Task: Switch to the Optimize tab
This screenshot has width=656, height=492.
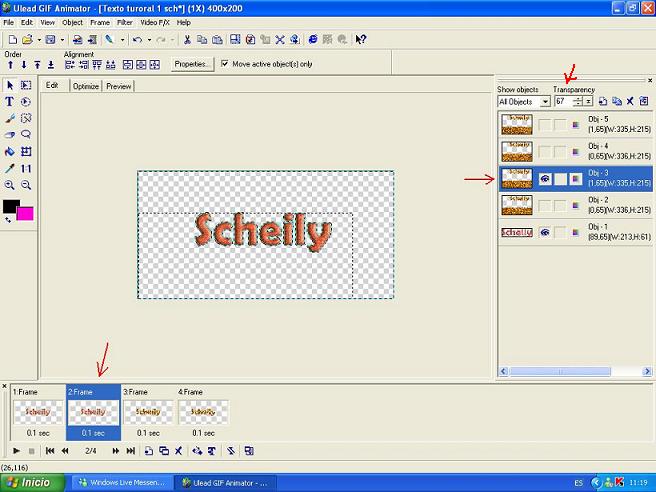Action: 86,86
